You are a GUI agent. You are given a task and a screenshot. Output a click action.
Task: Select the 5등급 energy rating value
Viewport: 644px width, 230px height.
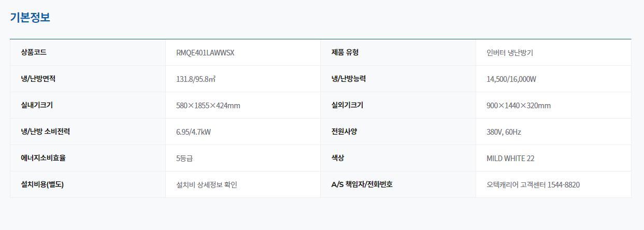click(184, 159)
